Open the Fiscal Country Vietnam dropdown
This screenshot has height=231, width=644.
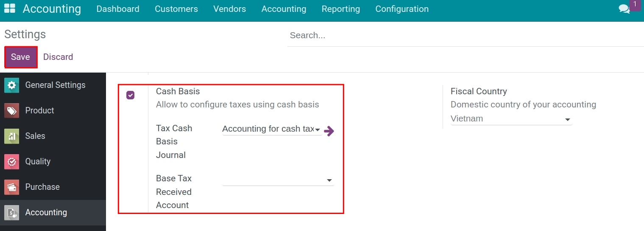[x=511, y=119]
